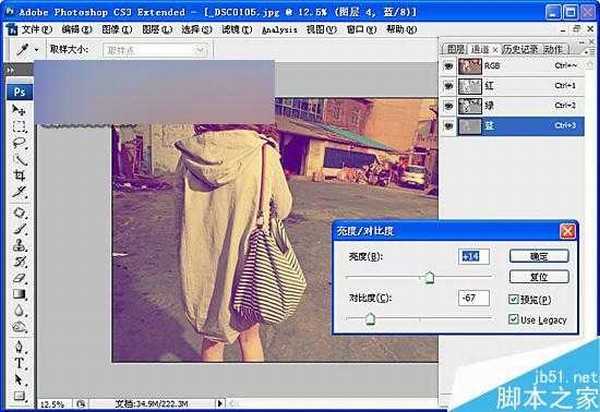Viewport: 600px width, 412px height.
Task: Click the 复位 reset button
Action: 539,277
